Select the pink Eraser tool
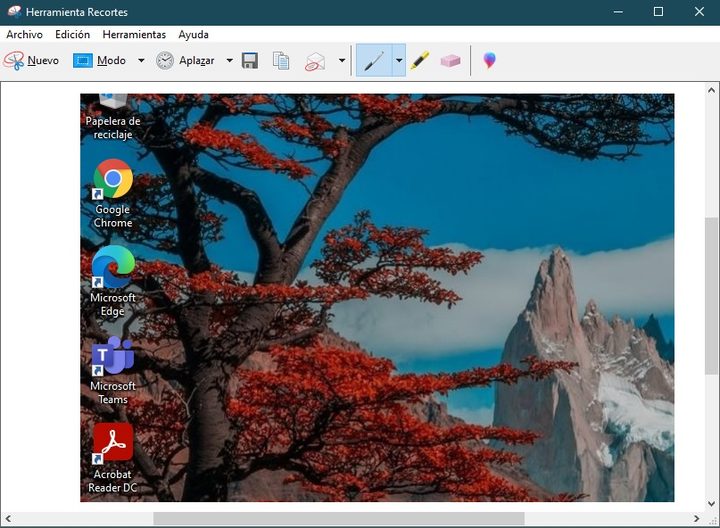Image resolution: width=720 pixels, height=528 pixels. click(450, 61)
